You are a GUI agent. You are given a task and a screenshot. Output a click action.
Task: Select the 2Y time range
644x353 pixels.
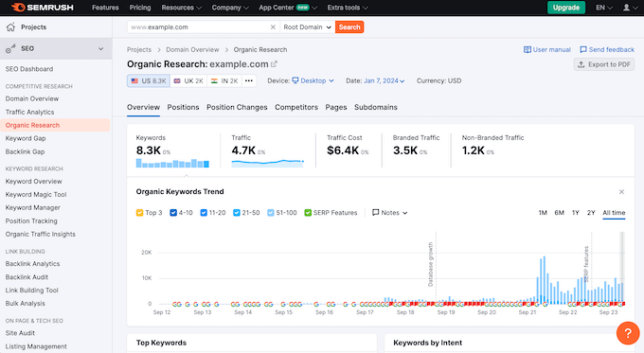click(591, 213)
